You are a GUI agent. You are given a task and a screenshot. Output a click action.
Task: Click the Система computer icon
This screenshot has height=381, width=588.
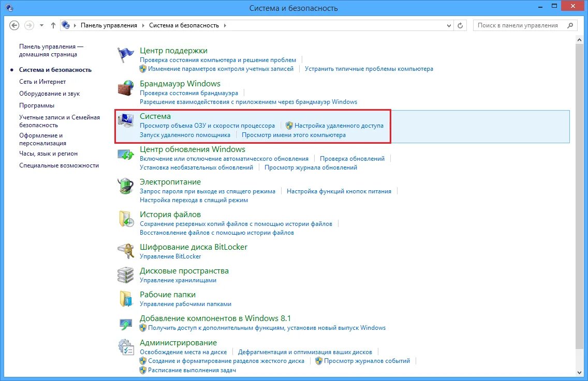click(125, 120)
